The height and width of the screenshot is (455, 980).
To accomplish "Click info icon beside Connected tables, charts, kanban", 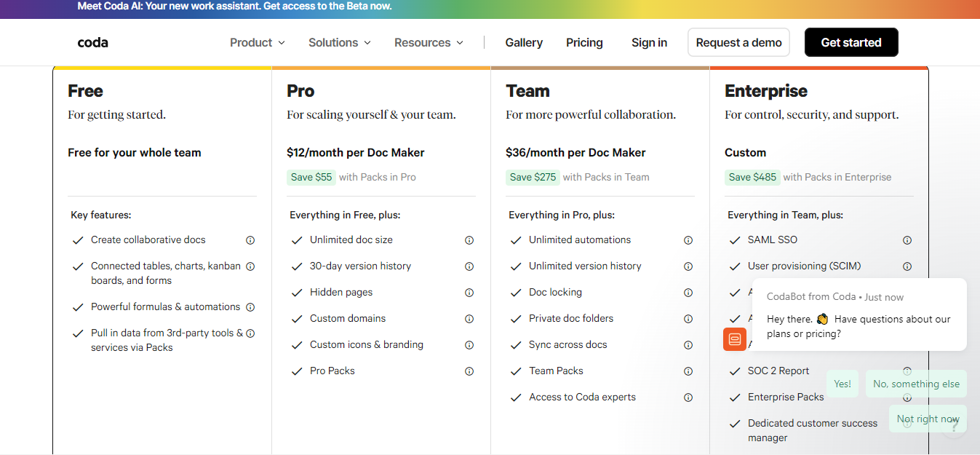I will [x=250, y=266].
